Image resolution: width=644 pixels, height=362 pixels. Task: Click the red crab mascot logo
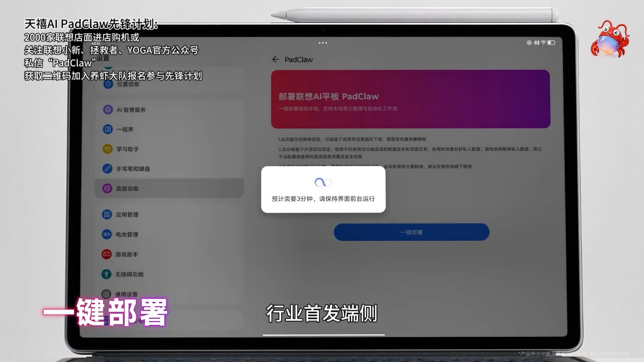(x=610, y=39)
